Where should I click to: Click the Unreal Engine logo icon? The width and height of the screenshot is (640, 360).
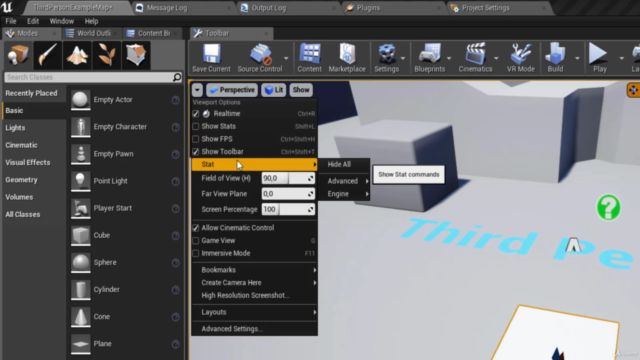coord(8,7)
